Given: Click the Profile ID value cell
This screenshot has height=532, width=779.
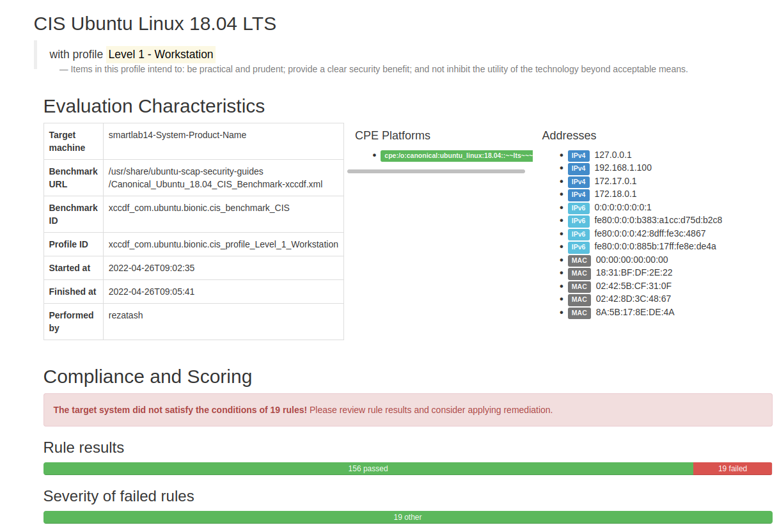Looking at the screenshot, I should pyautogui.click(x=223, y=244).
